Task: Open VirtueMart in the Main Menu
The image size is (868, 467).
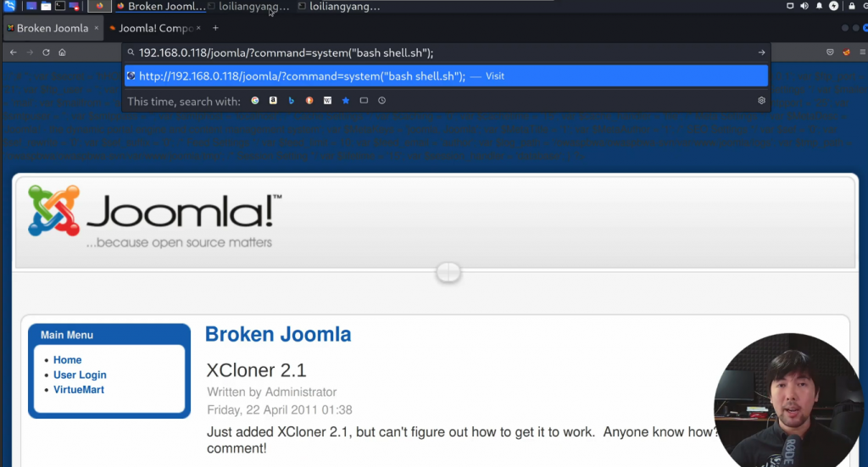Action: coord(79,390)
